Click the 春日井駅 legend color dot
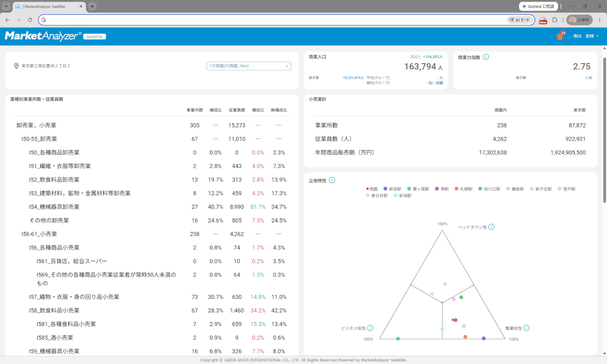The width and height of the screenshot is (607, 364). coord(368,195)
